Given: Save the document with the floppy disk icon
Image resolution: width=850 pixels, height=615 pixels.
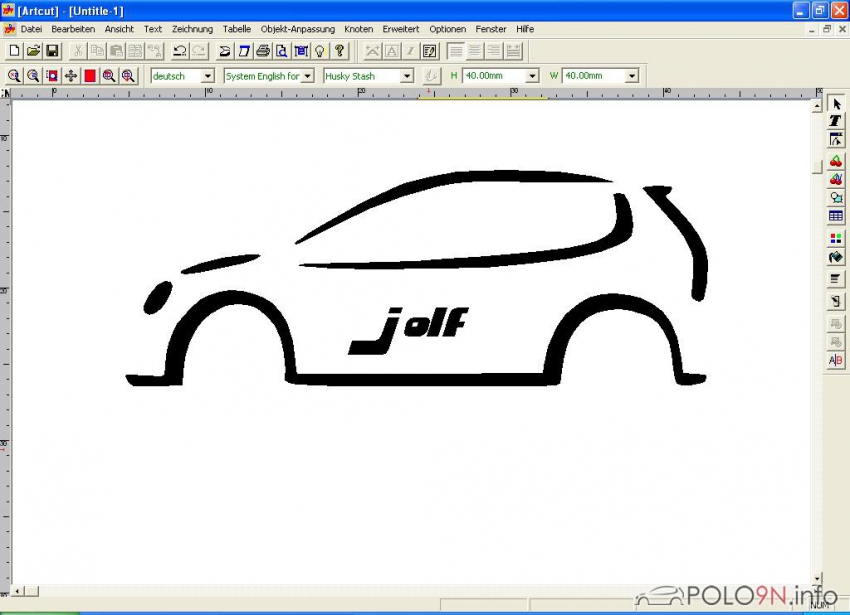Looking at the screenshot, I should 52,51.
